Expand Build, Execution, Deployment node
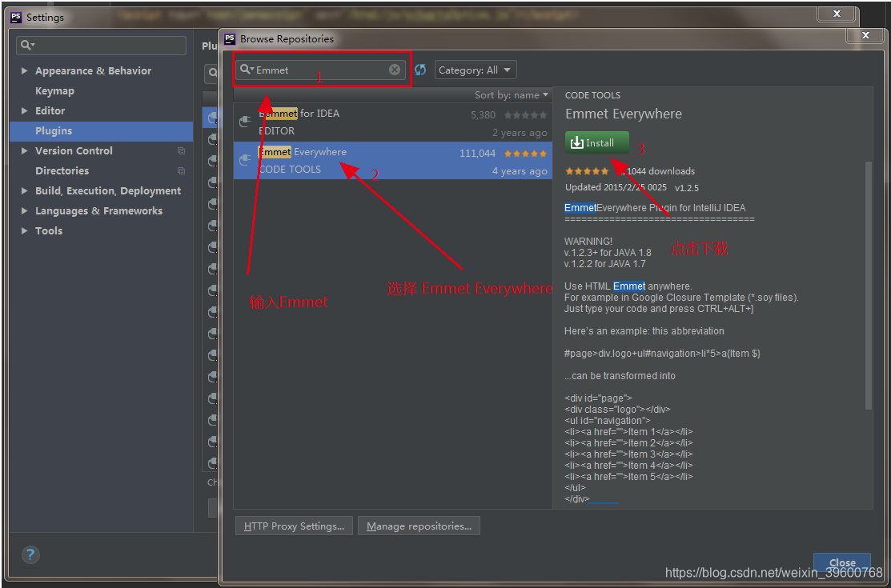The width and height of the screenshot is (891, 588). [24, 191]
